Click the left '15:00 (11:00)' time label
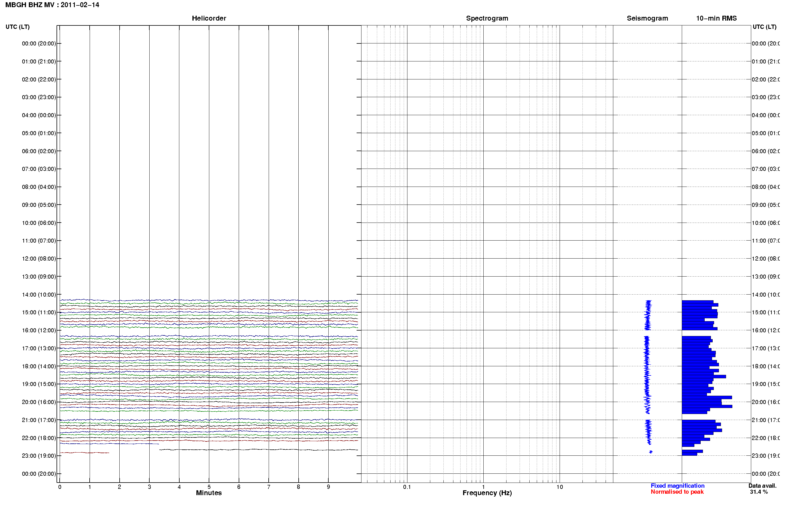This screenshot has height=508, width=812. coord(39,313)
